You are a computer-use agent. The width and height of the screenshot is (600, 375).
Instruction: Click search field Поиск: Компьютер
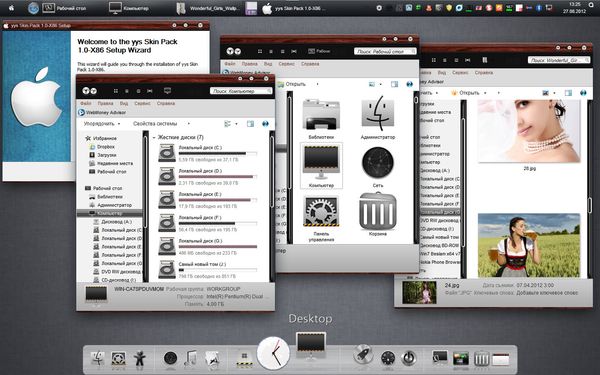[x=241, y=91]
